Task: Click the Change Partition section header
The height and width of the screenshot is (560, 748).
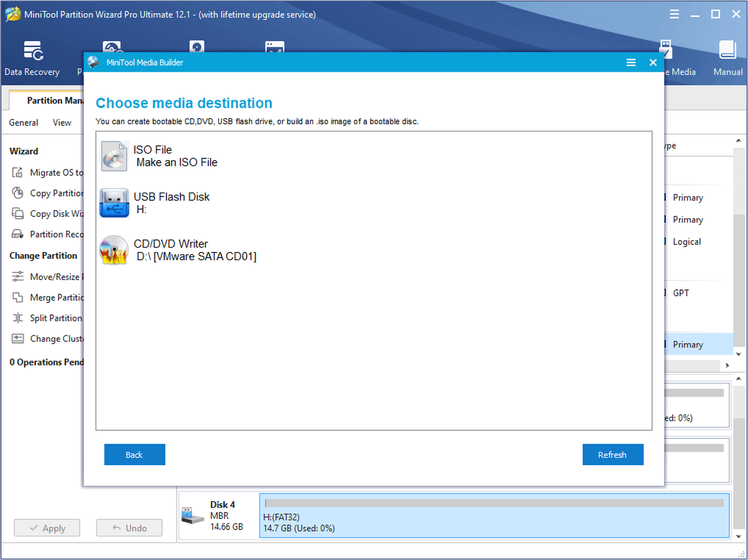Action: pyautogui.click(x=44, y=256)
